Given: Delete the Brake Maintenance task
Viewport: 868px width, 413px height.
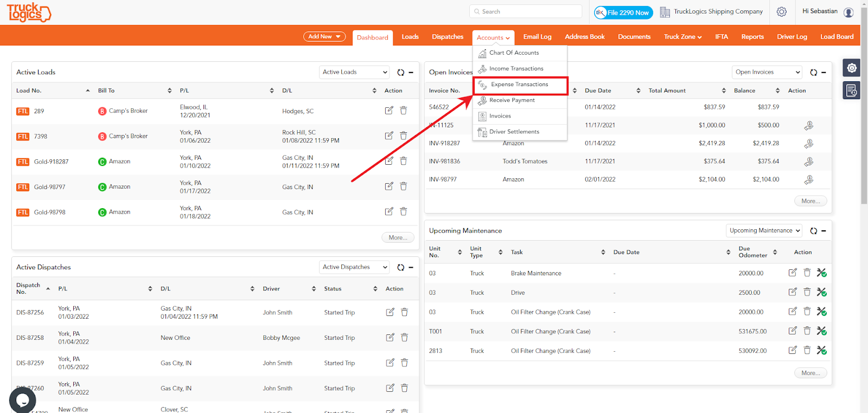Looking at the screenshot, I should (x=807, y=273).
